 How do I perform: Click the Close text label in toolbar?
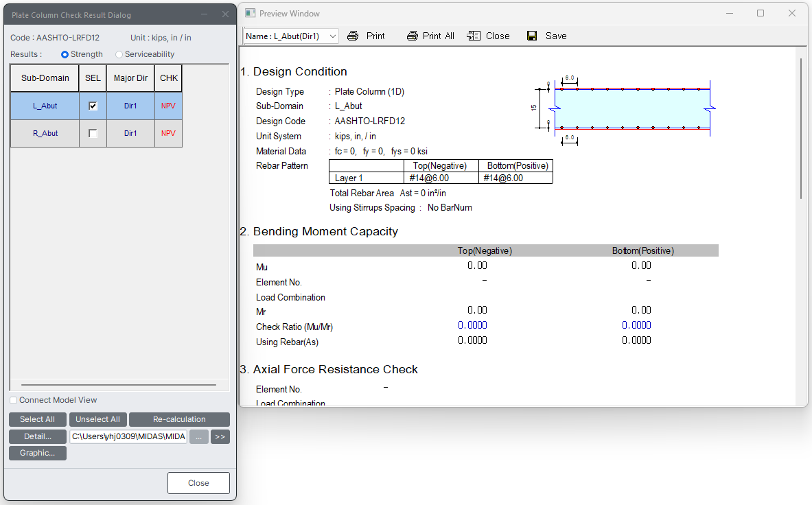coord(498,36)
